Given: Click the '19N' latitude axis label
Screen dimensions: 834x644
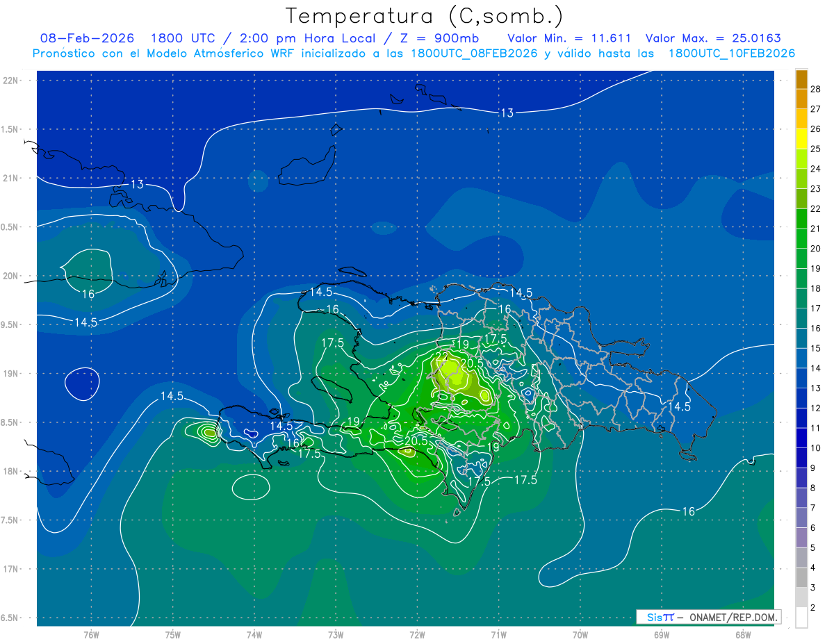Looking at the screenshot, I should point(12,374).
